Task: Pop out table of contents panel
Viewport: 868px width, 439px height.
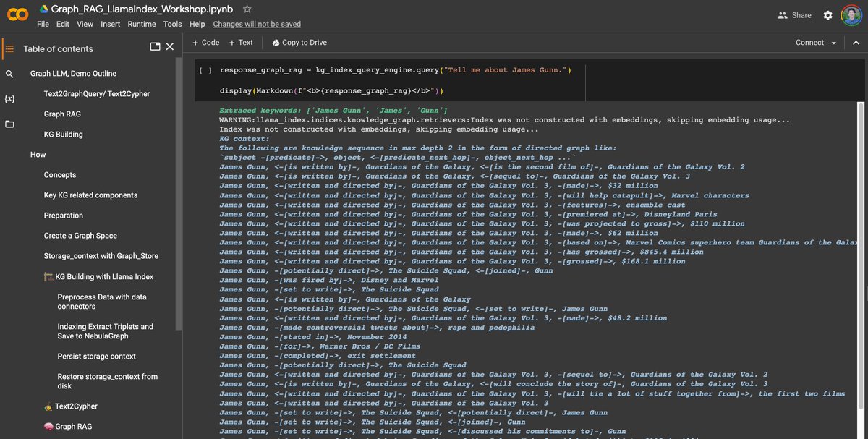Action: [x=155, y=47]
